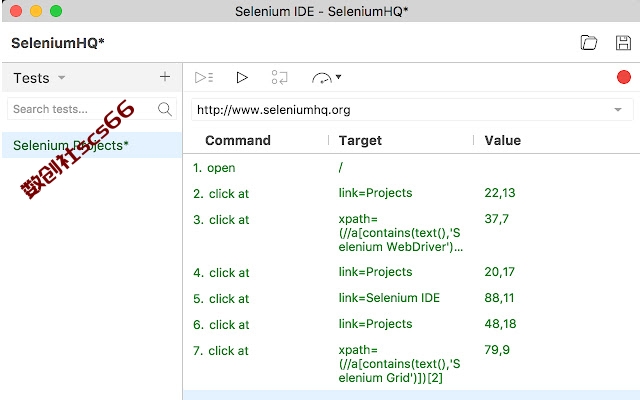Click value 20,17
640x400 pixels.
tap(500, 272)
